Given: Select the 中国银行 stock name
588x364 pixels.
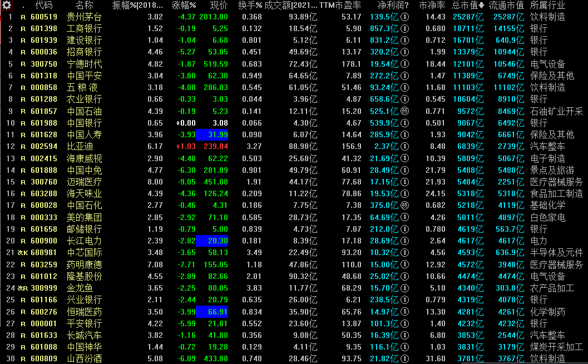Looking at the screenshot, I should pyautogui.click(x=85, y=123).
